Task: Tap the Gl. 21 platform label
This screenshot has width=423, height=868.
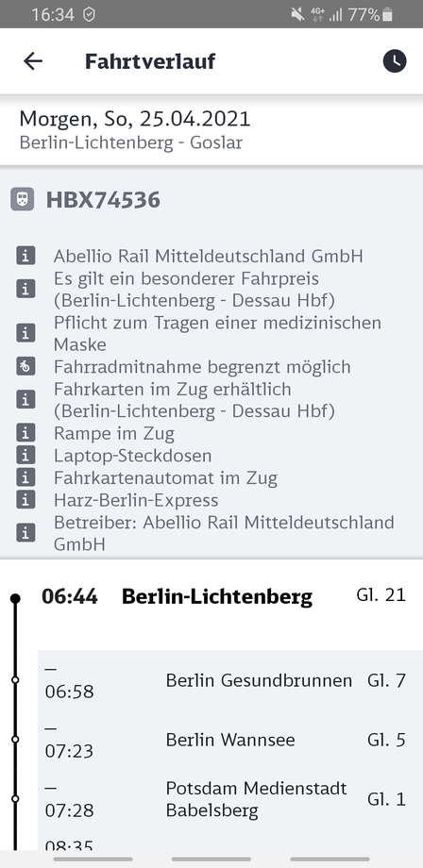Action: click(x=381, y=595)
